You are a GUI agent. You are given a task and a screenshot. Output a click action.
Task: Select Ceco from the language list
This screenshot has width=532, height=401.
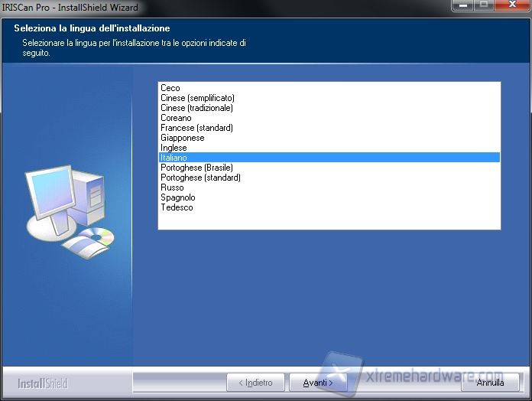coord(170,88)
